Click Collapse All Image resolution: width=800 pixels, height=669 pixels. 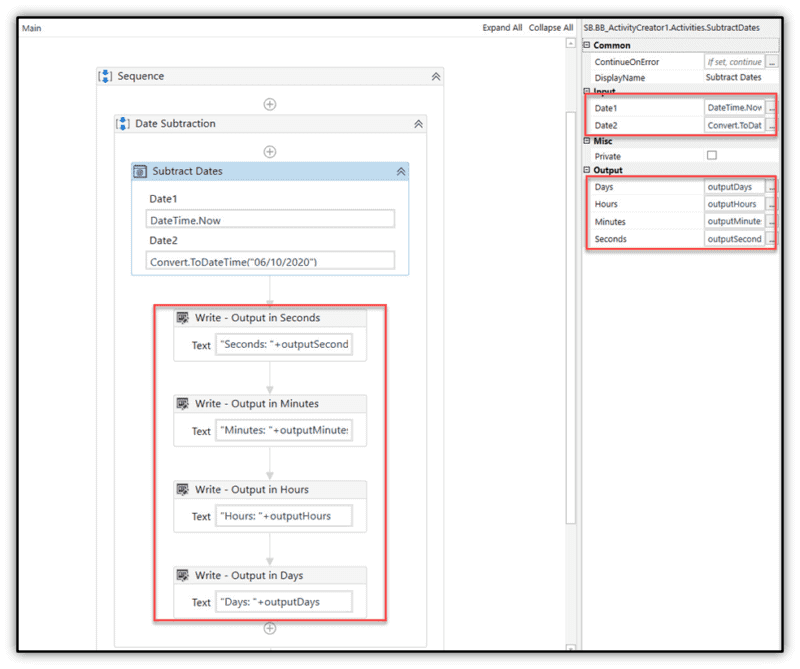tap(551, 27)
